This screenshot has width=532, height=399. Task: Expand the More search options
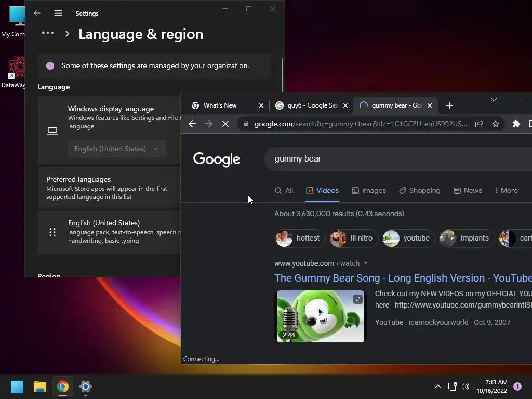pyautogui.click(x=506, y=190)
